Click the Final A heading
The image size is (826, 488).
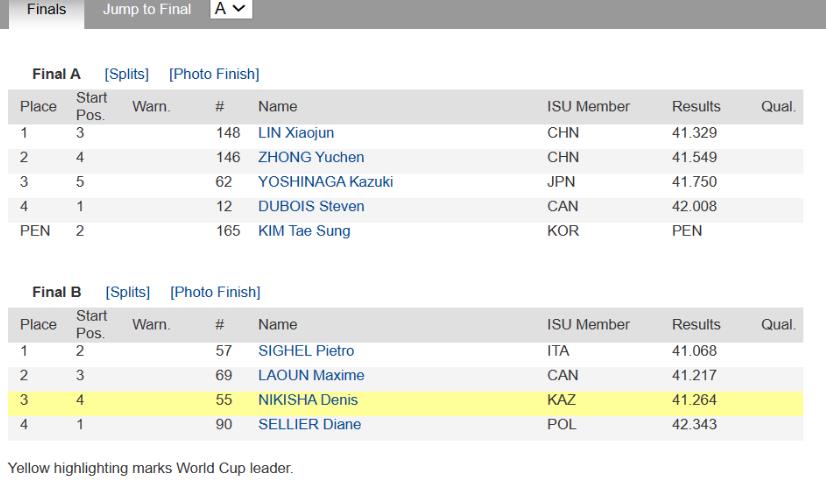[59, 74]
